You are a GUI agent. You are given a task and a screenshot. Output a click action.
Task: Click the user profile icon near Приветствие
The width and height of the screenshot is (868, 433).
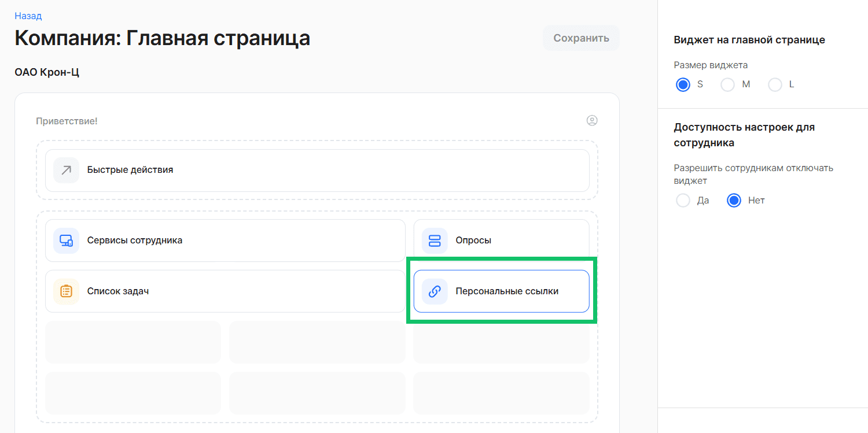(x=592, y=120)
